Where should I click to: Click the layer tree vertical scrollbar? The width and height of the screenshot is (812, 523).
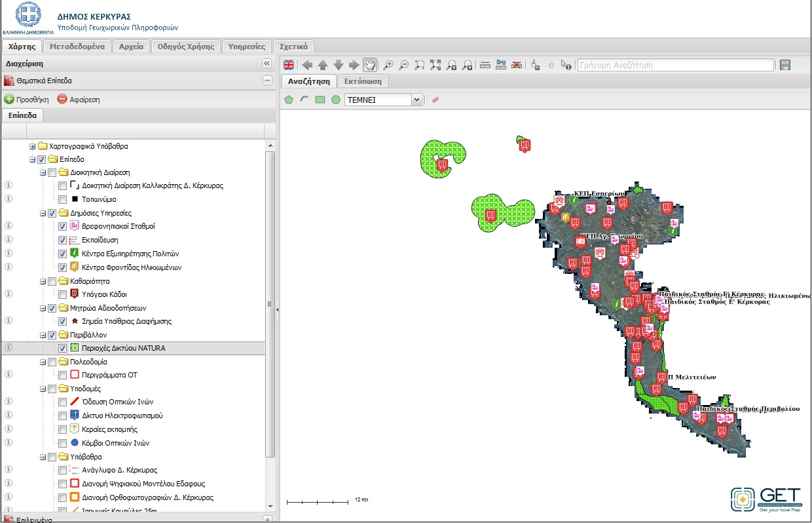coord(270,304)
